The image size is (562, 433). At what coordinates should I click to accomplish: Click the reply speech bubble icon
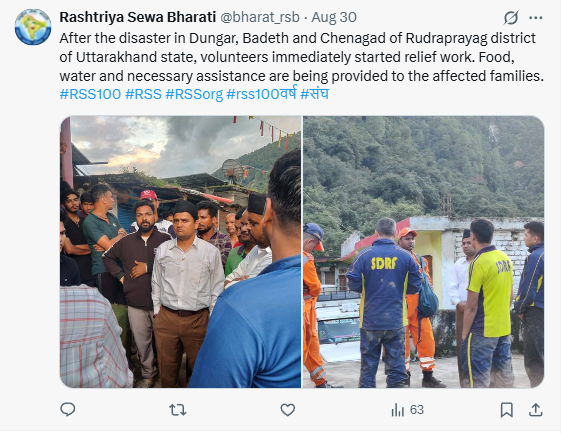67,409
